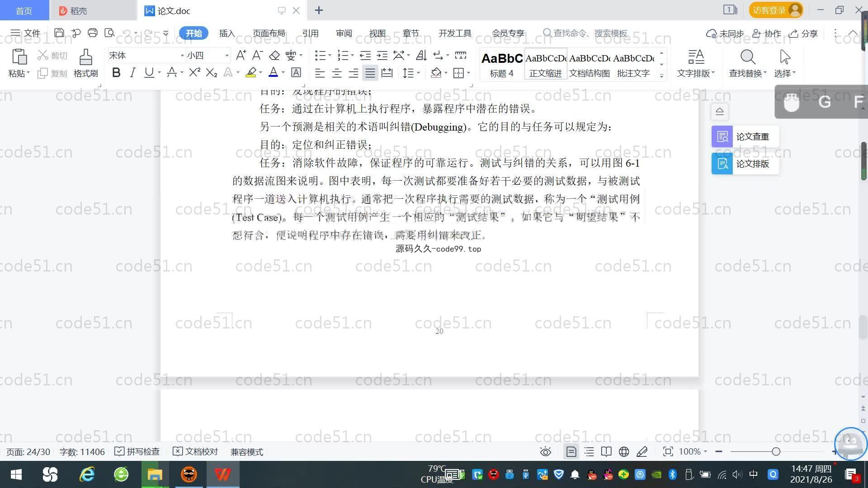Click the highlight color marker icon
The width and height of the screenshot is (868, 488).
pyautogui.click(x=251, y=73)
